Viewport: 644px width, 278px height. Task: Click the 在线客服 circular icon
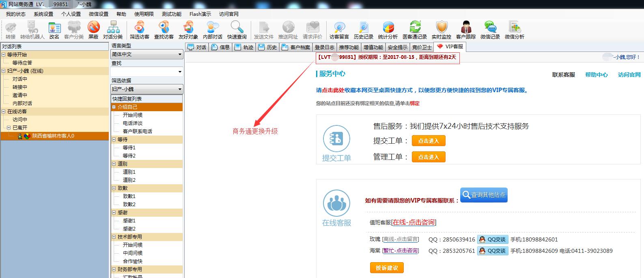pos(336,203)
